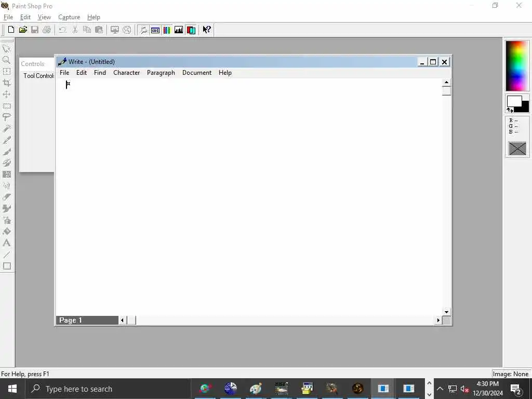The height and width of the screenshot is (399, 532).
Task: Click the Full Screen Preview monitor icon
Action: pyautogui.click(x=115, y=30)
